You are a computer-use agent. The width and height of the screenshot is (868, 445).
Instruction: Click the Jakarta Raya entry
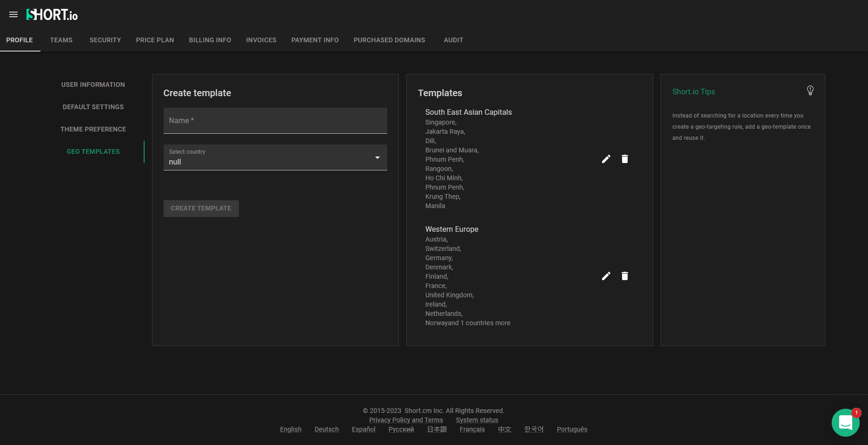(x=445, y=131)
